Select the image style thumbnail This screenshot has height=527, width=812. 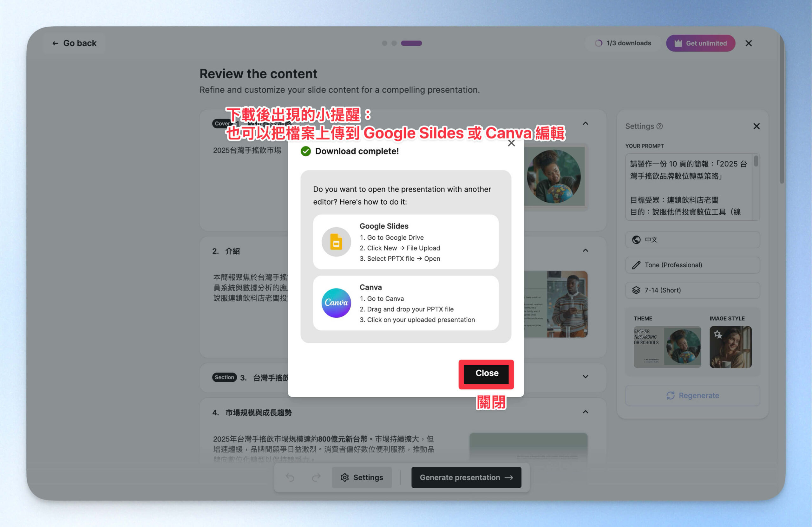(x=730, y=347)
